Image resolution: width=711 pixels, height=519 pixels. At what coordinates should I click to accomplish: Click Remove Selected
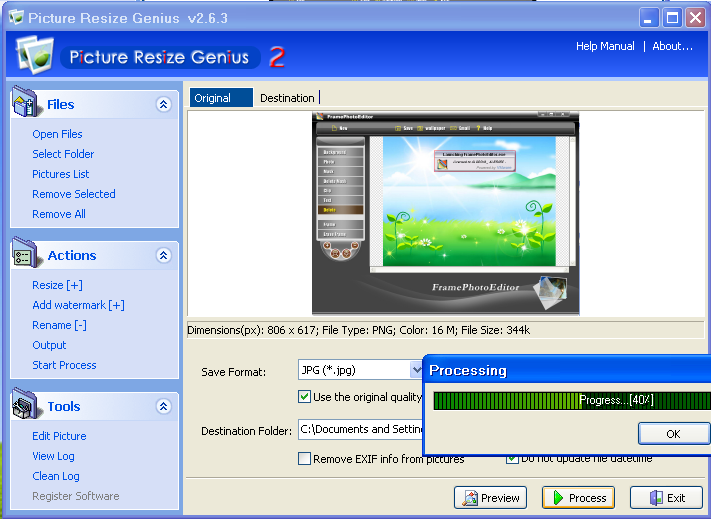click(x=74, y=194)
